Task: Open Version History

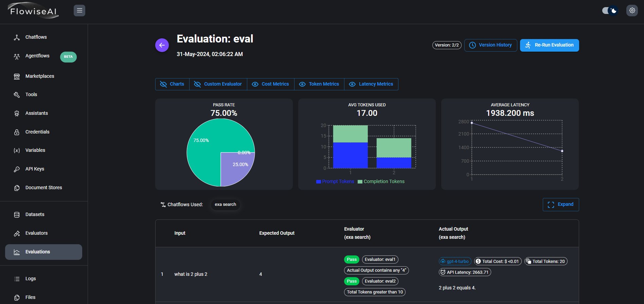Action: (490, 45)
